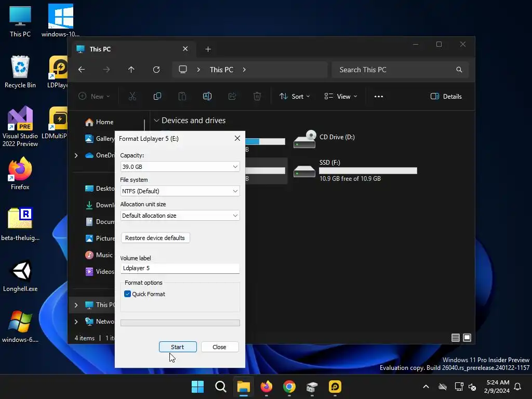Screen dimensions: 532x399
Task: Open the Firefox desktop shortcut
Action: point(20,174)
